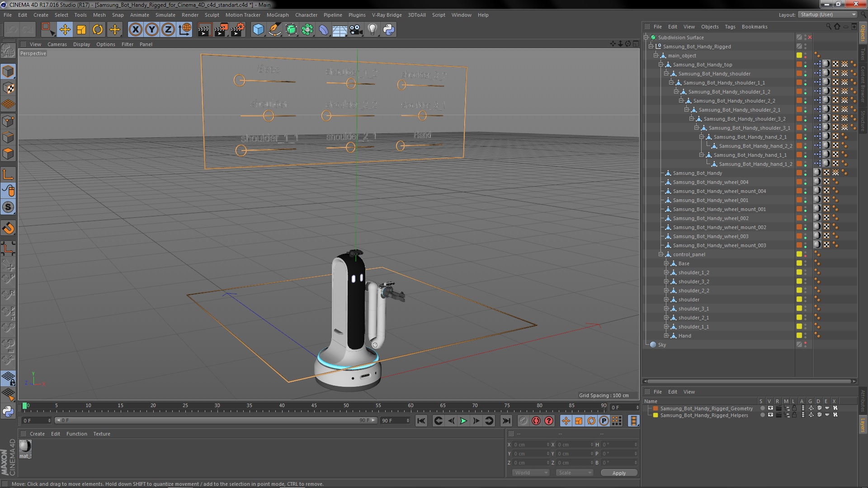Open Edit Render Settings icon
Image resolution: width=868 pixels, height=488 pixels.
[238, 30]
